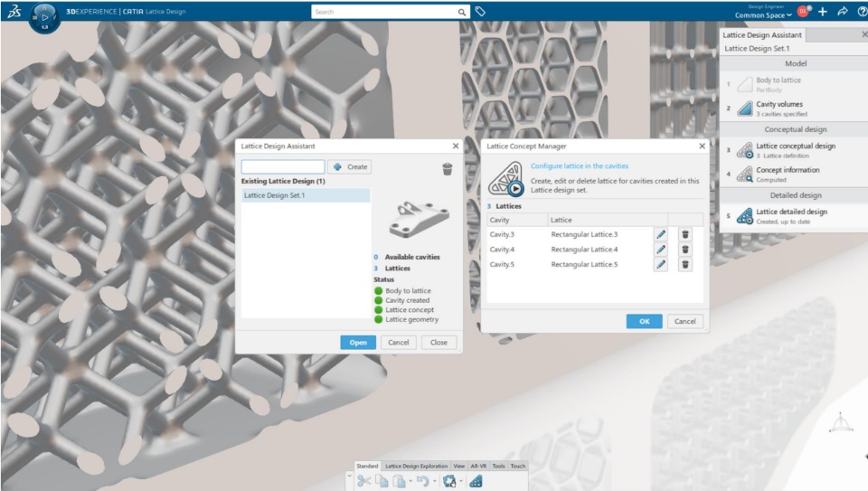
Task: Click the new lattice design name field
Action: [283, 166]
